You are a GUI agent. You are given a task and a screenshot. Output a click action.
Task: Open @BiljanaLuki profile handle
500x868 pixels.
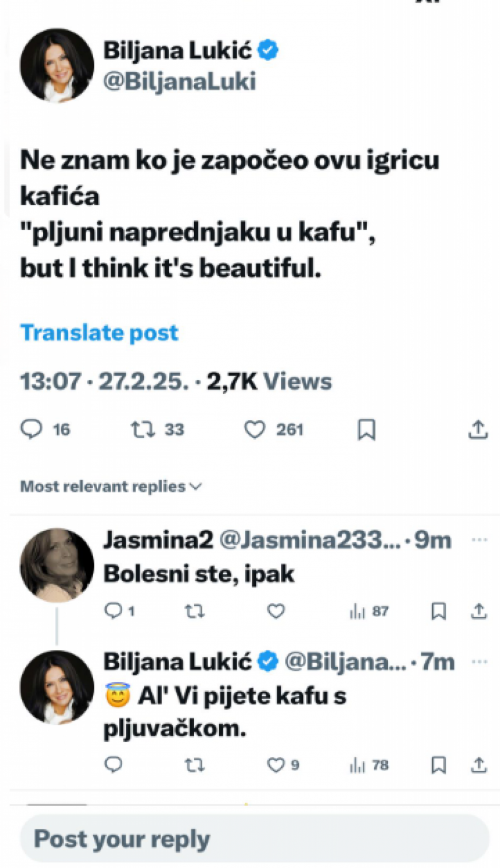point(180,81)
